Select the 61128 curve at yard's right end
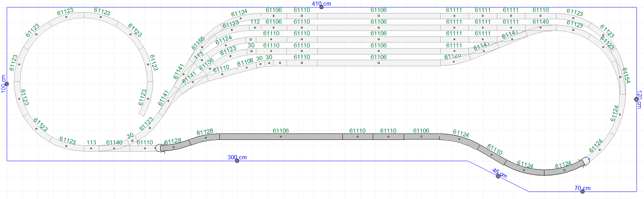This screenshot has height=199, width=644. tap(453, 62)
